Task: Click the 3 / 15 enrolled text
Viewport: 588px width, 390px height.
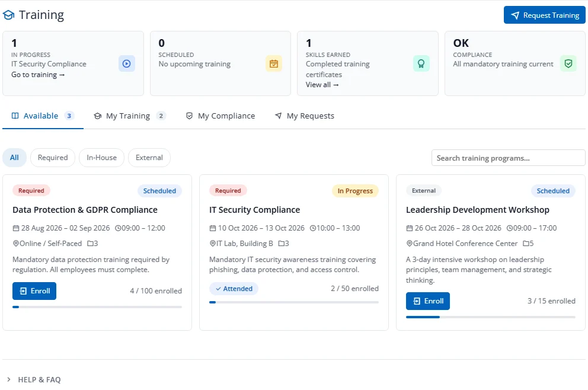Action: tap(551, 301)
